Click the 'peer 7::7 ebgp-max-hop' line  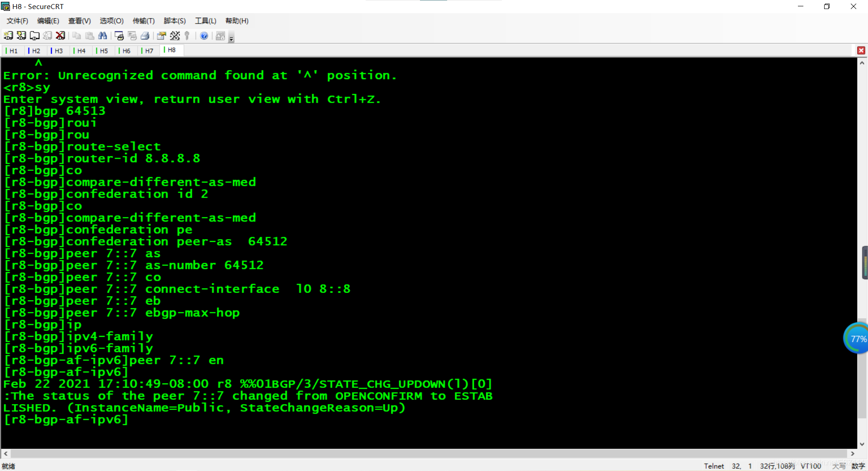pyautogui.click(x=122, y=313)
